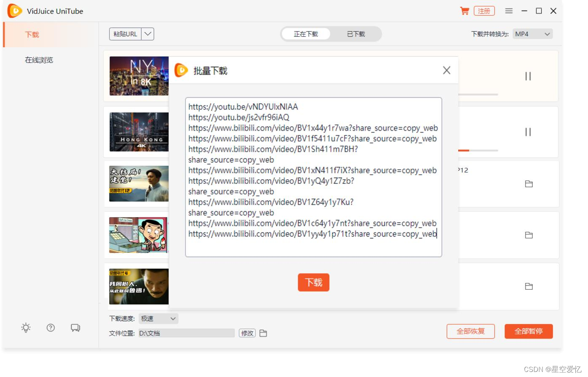Click the 大结局 建党 video thumbnail
This screenshot has height=377, width=588.
point(139,183)
